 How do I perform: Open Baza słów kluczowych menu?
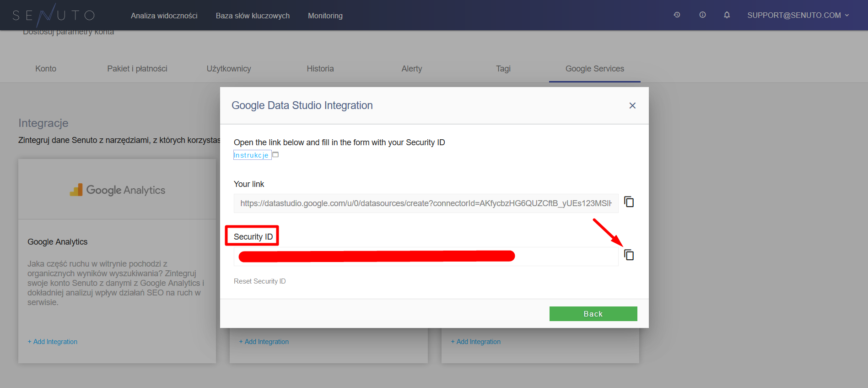tap(253, 16)
